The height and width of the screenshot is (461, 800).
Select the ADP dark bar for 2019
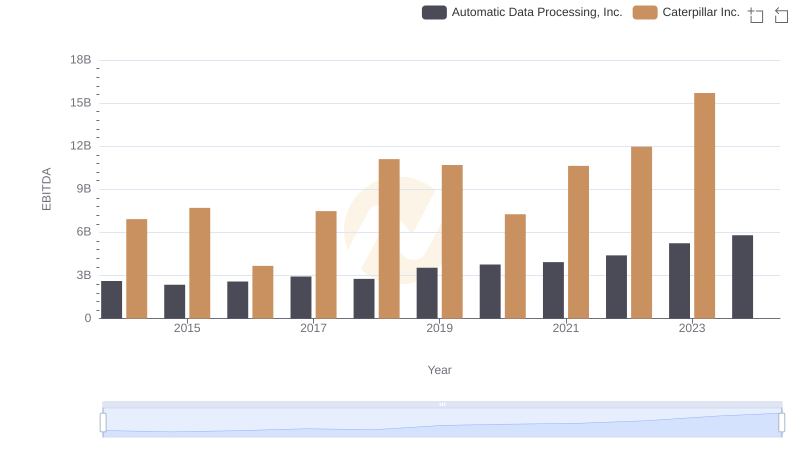click(x=427, y=293)
